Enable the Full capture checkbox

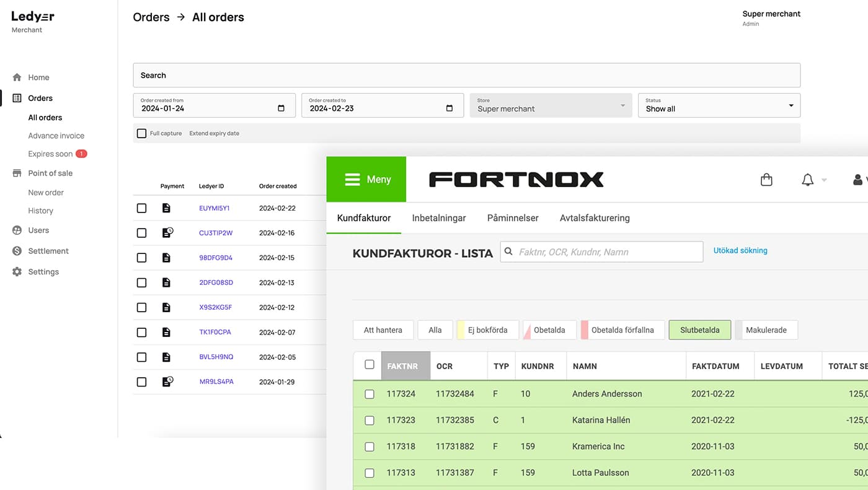click(142, 133)
